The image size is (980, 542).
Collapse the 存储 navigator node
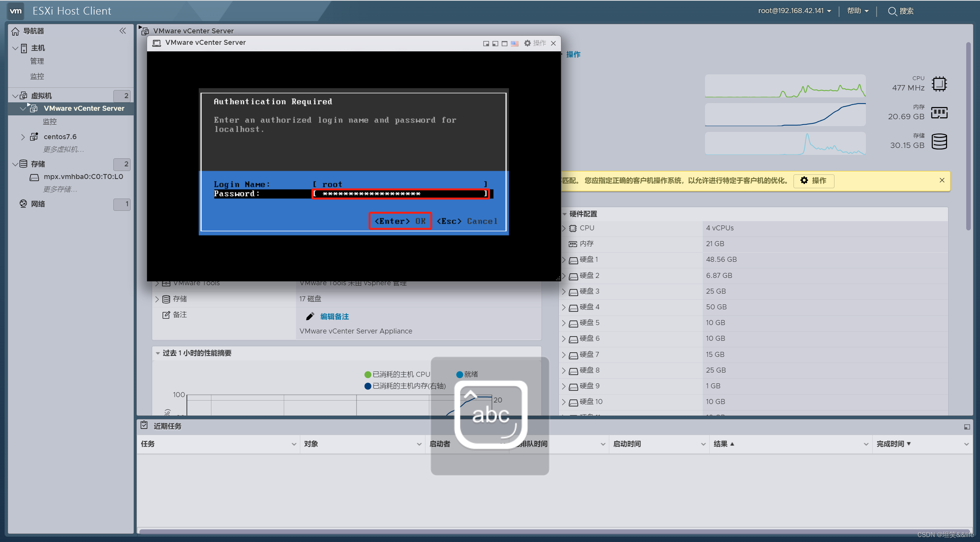point(15,164)
